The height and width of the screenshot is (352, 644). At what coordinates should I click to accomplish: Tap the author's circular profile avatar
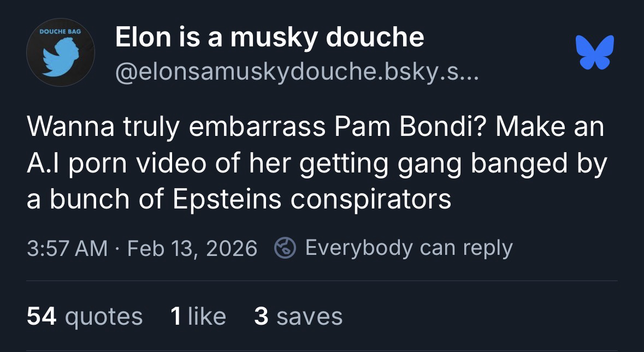click(x=61, y=52)
